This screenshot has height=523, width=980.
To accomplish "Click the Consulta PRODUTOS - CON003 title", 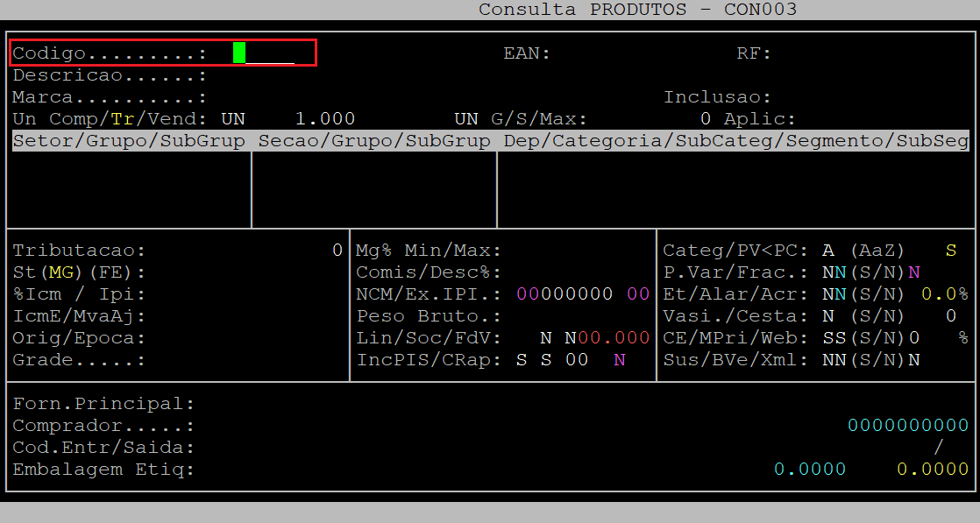I will [637, 10].
